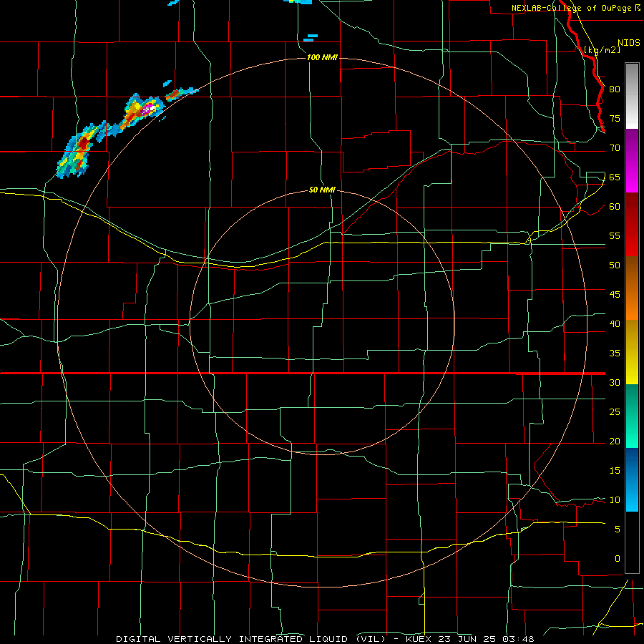Click the NIDS label above the scale
This screenshot has width=644, height=644.
(628, 43)
